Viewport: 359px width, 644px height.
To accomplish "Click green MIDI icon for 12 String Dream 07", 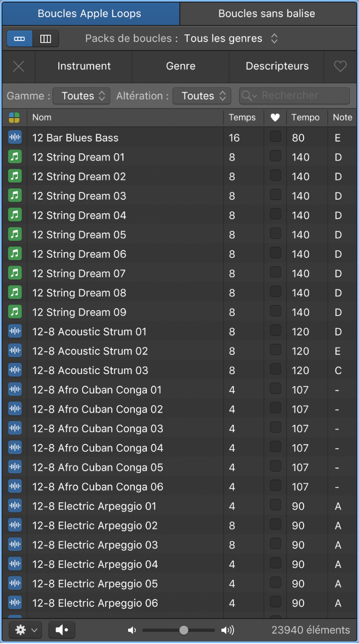I will click(15, 273).
